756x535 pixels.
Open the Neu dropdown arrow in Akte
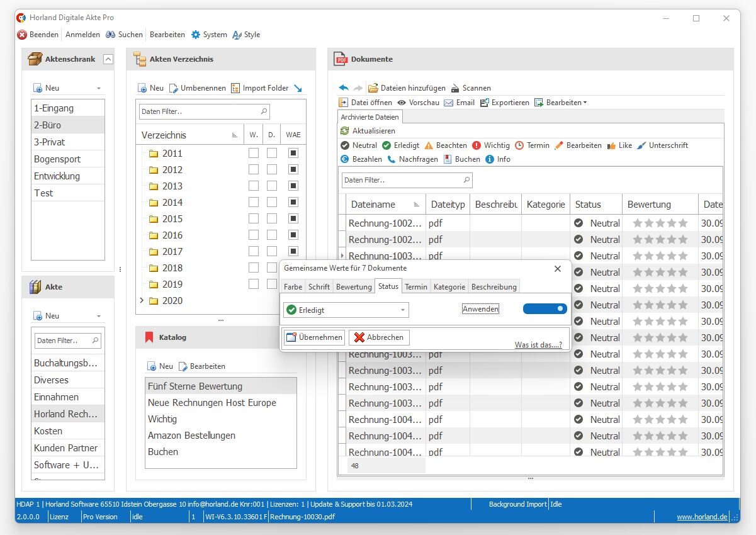(99, 316)
